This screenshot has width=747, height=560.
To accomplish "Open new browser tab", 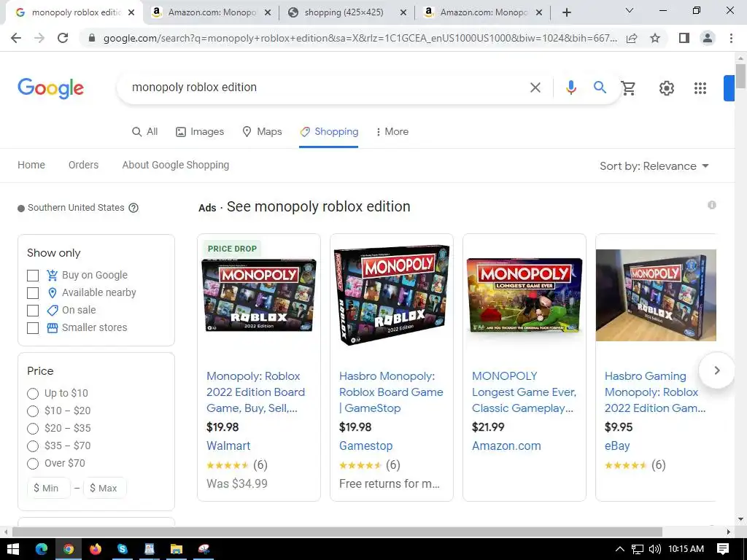I will [566, 12].
